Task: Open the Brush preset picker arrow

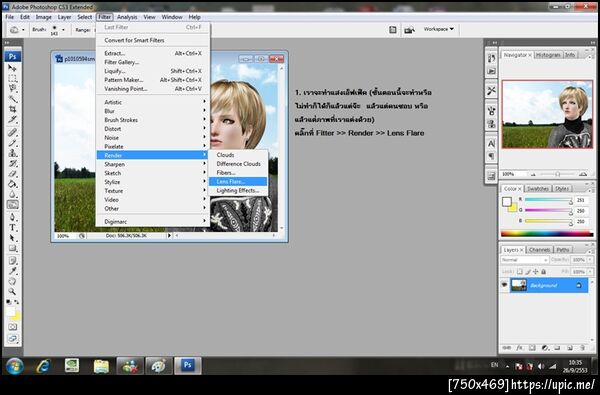Action: [63, 29]
